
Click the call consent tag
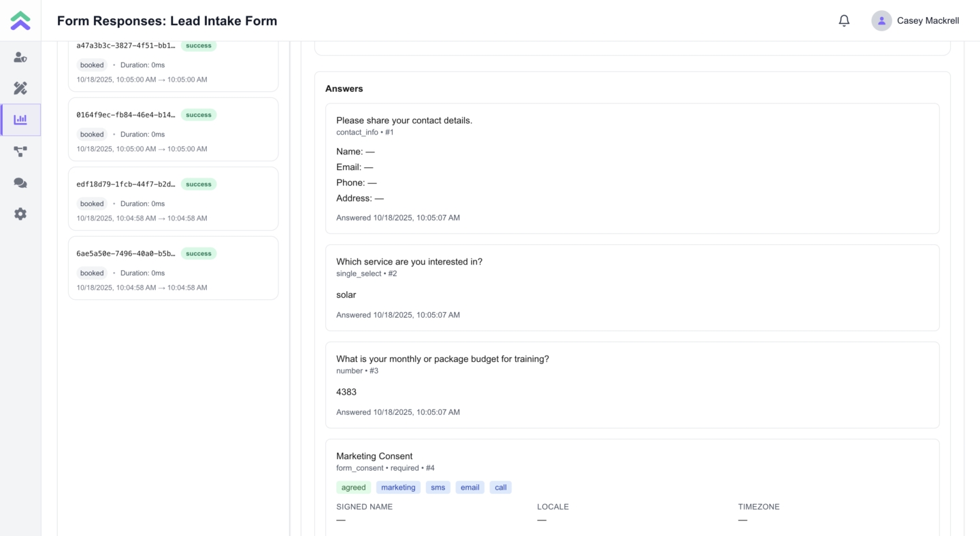click(x=500, y=487)
